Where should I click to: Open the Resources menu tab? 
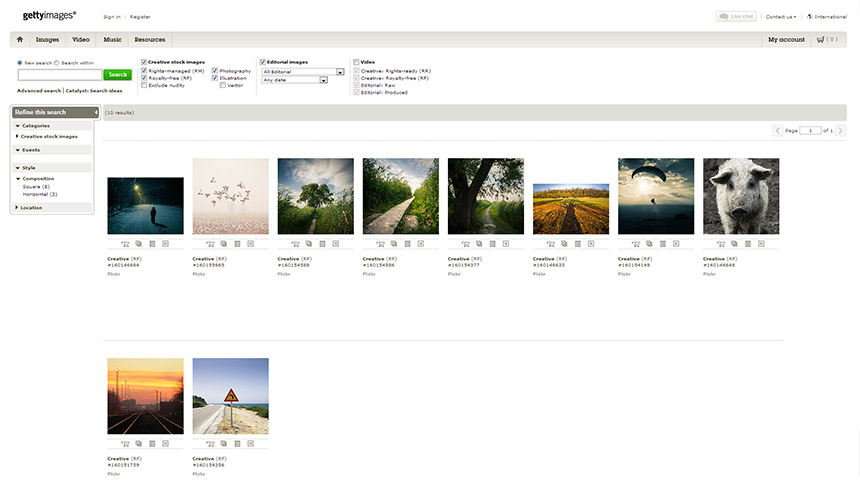coord(149,40)
